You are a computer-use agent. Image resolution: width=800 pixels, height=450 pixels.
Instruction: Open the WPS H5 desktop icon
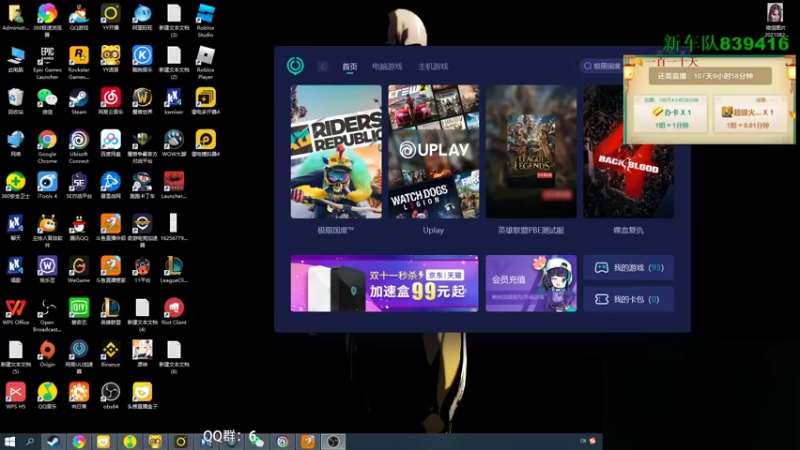[15, 396]
